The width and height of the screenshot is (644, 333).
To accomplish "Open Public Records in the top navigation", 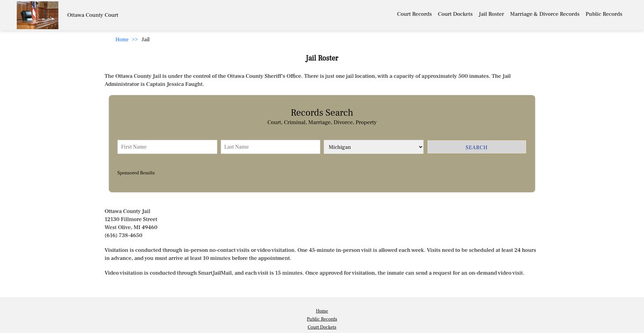I will 604,14.
